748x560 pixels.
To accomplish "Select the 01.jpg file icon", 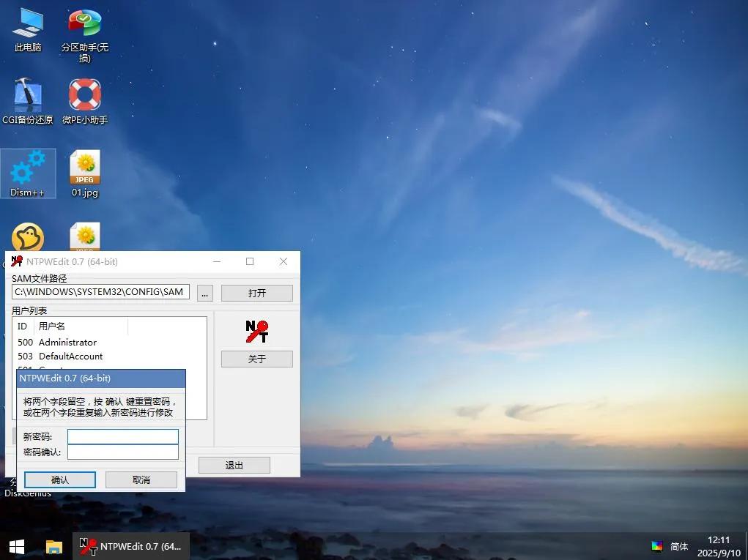I will 85,168.
